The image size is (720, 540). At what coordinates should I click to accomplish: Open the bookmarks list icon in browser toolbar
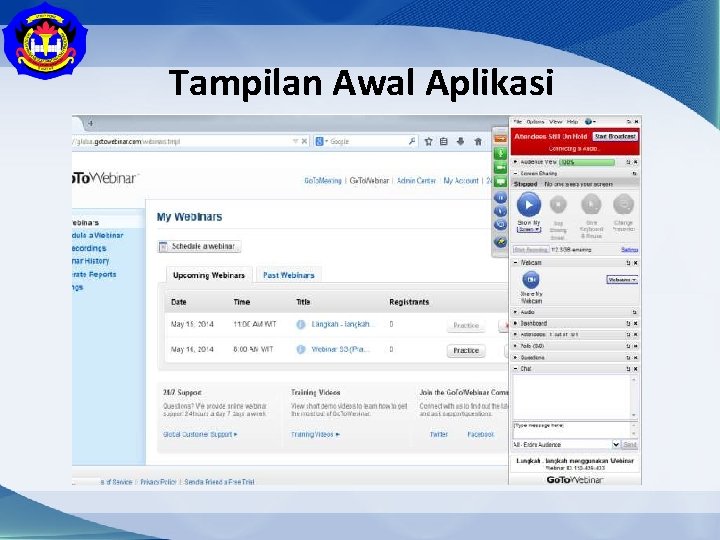click(444, 141)
